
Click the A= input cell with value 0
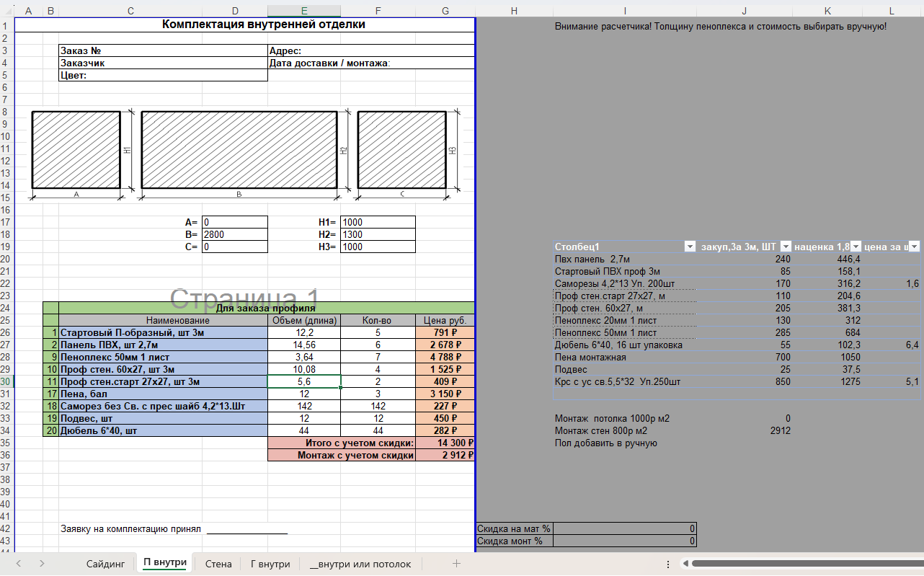[235, 222]
